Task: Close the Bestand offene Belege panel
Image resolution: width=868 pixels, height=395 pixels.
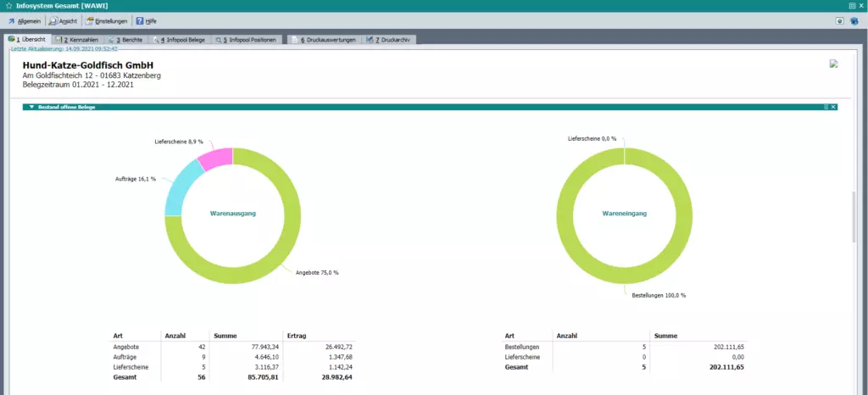Action: point(833,107)
